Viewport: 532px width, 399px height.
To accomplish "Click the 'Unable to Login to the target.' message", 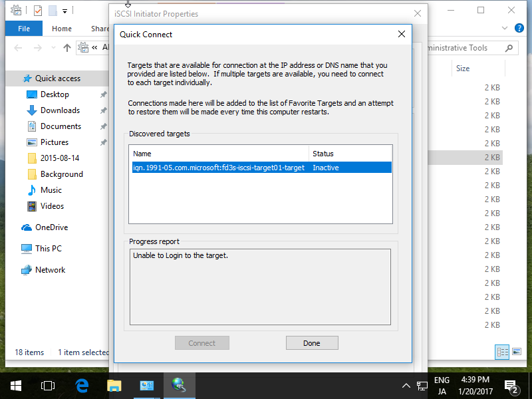I will tap(180, 255).
